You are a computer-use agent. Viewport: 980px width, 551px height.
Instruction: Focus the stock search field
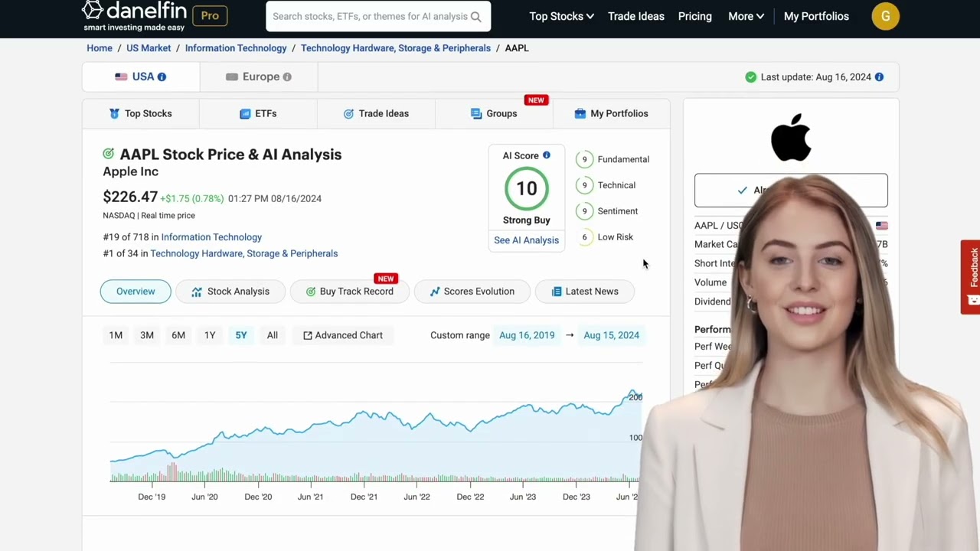click(x=378, y=16)
